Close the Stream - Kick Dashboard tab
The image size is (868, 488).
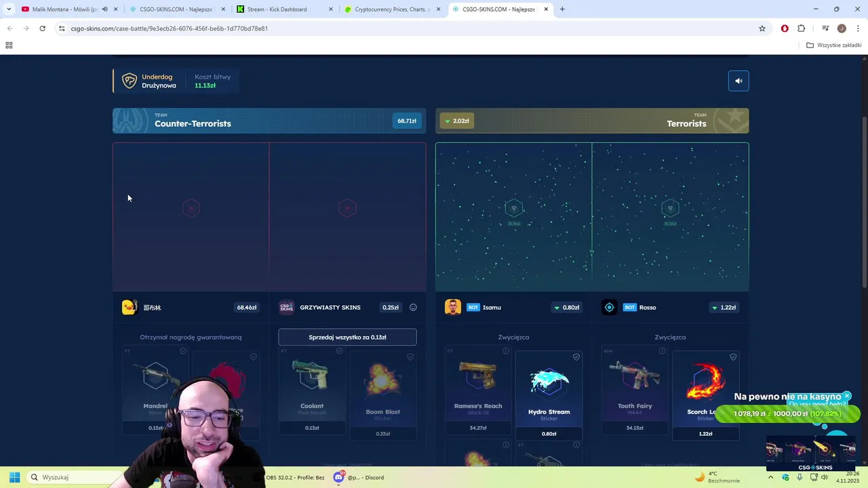point(331,9)
